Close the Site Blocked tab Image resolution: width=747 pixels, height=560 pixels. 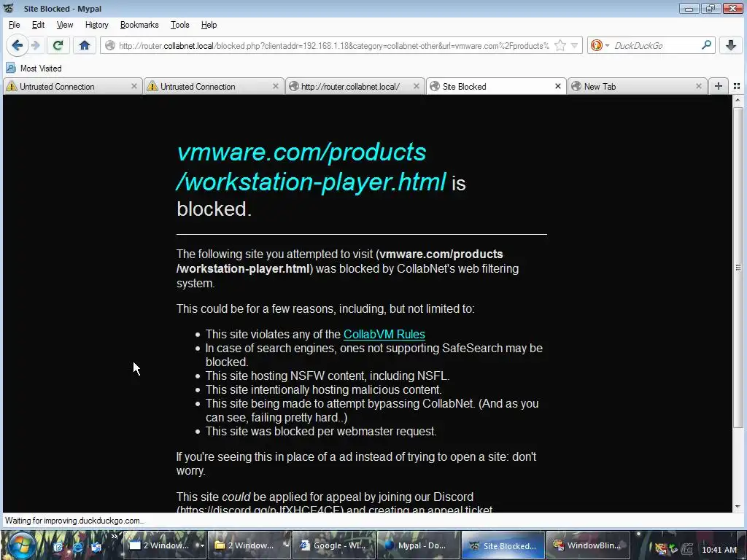coord(558,86)
